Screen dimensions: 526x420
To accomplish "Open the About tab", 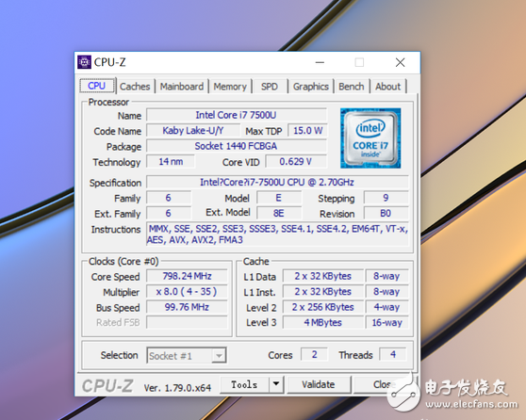I will pyautogui.click(x=387, y=87).
